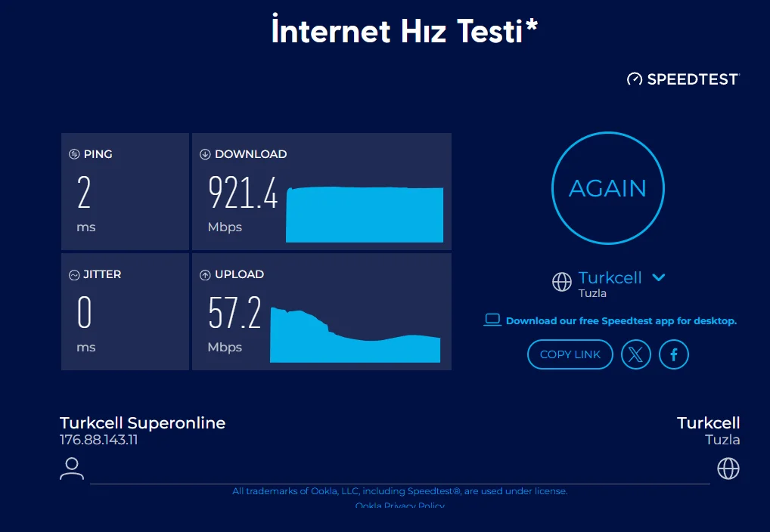The width and height of the screenshot is (770, 532).
Task: Click the laptop icon beside the desktop app link
Action: (x=492, y=320)
